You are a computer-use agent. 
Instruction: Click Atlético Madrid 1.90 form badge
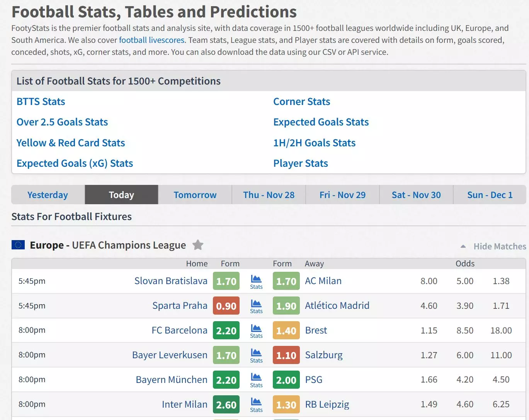coord(286,306)
